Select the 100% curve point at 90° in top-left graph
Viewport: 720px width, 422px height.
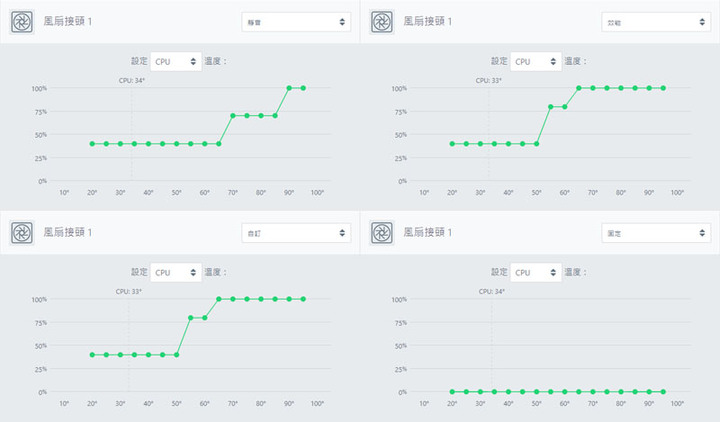289,88
